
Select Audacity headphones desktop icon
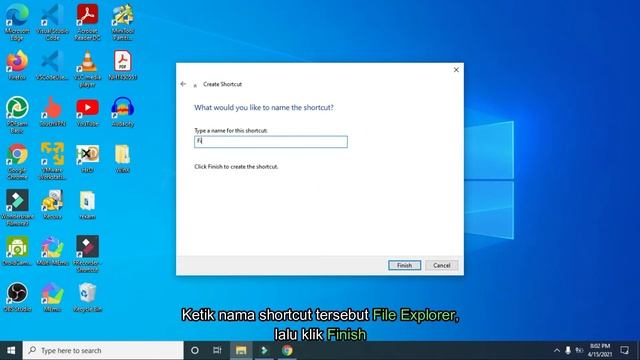(122, 111)
